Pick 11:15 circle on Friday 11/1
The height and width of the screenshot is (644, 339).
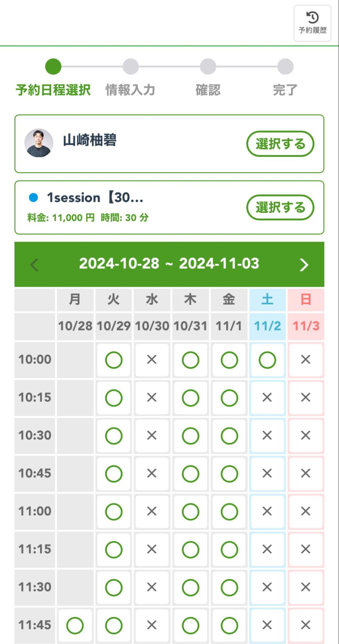tap(229, 549)
